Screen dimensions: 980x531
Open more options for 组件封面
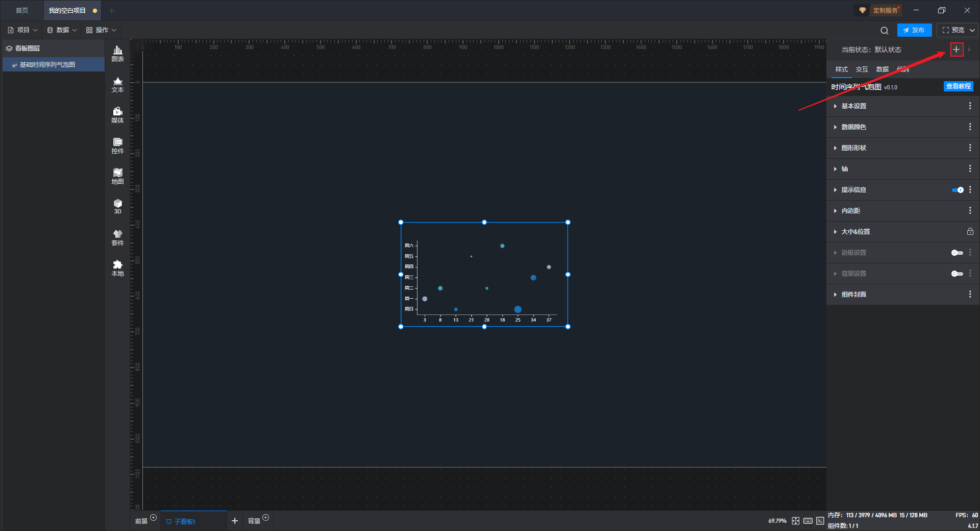(x=970, y=294)
